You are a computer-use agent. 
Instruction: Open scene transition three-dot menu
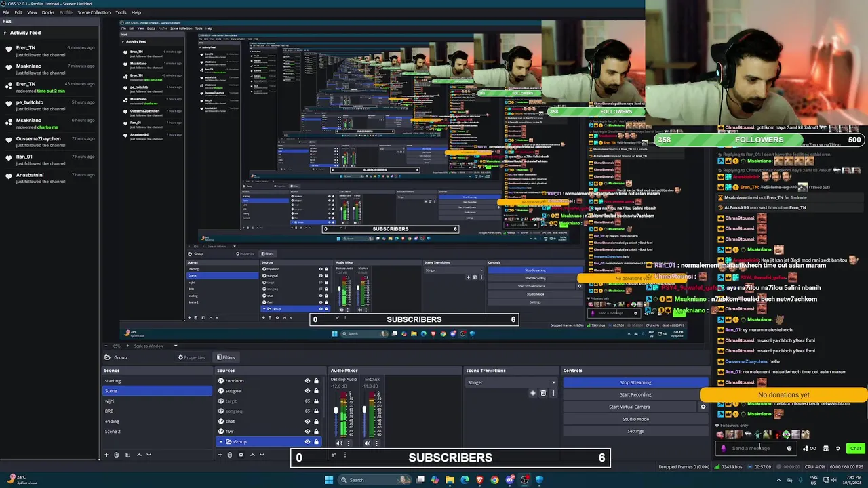553,393
